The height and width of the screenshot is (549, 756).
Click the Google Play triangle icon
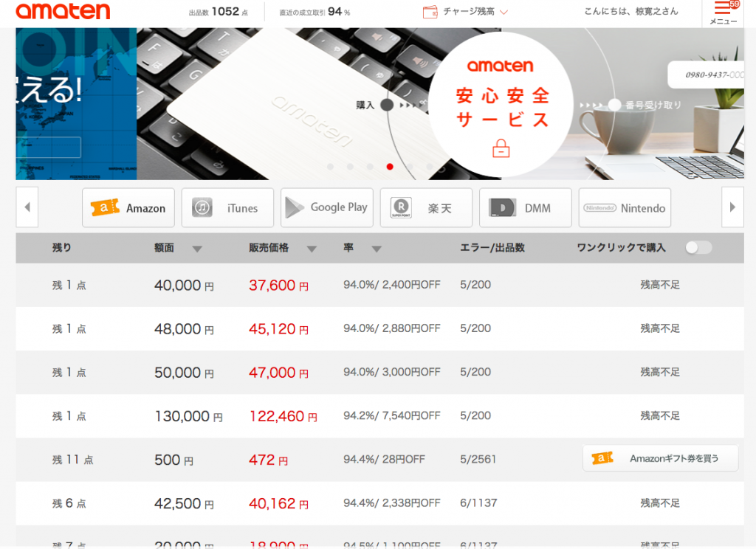tap(294, 208)
